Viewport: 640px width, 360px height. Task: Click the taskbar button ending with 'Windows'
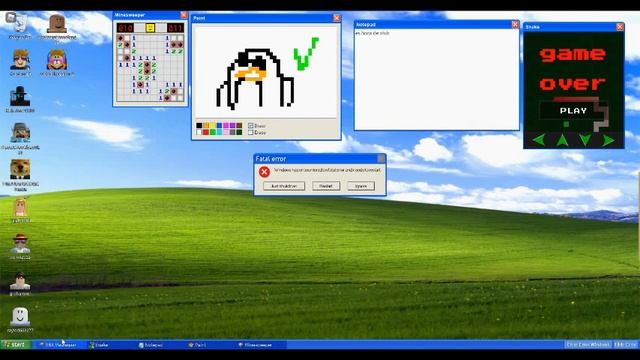click(588, 345)
